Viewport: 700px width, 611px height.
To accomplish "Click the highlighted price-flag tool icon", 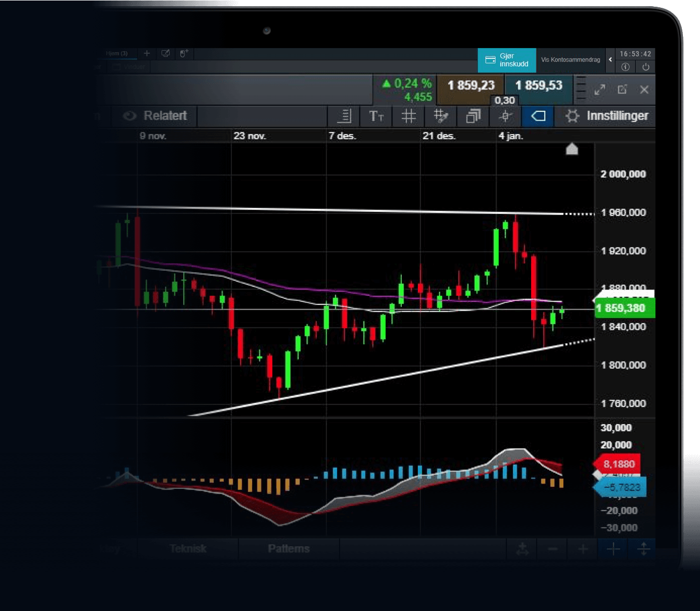I will point(537,116).
